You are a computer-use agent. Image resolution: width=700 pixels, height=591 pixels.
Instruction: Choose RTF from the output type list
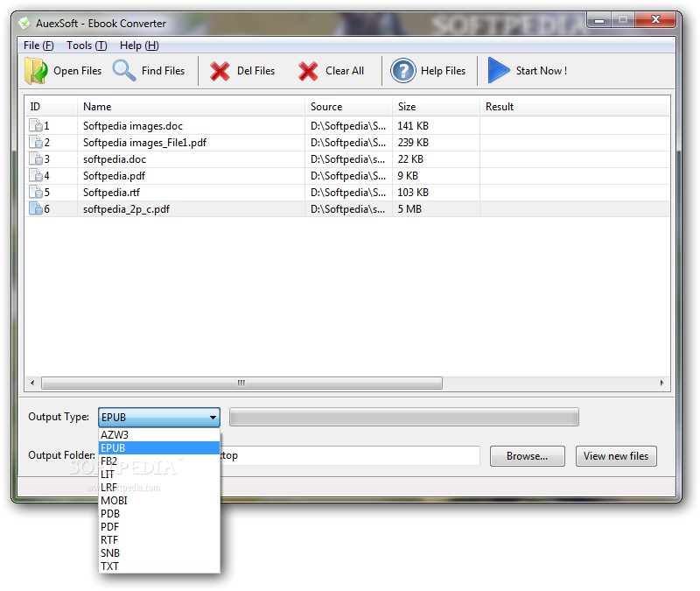click(x=159, y=539)
